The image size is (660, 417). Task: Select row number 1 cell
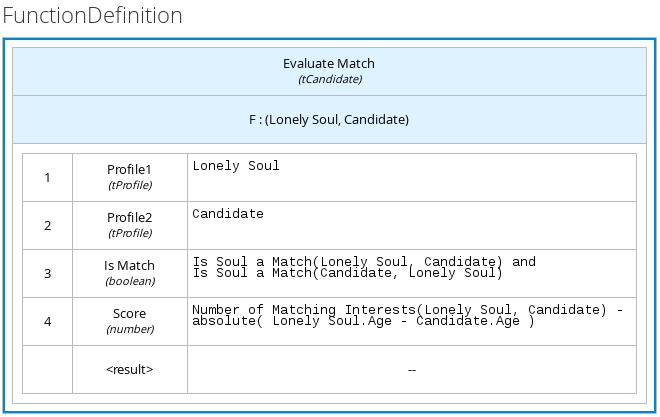[x=47, y=177]
